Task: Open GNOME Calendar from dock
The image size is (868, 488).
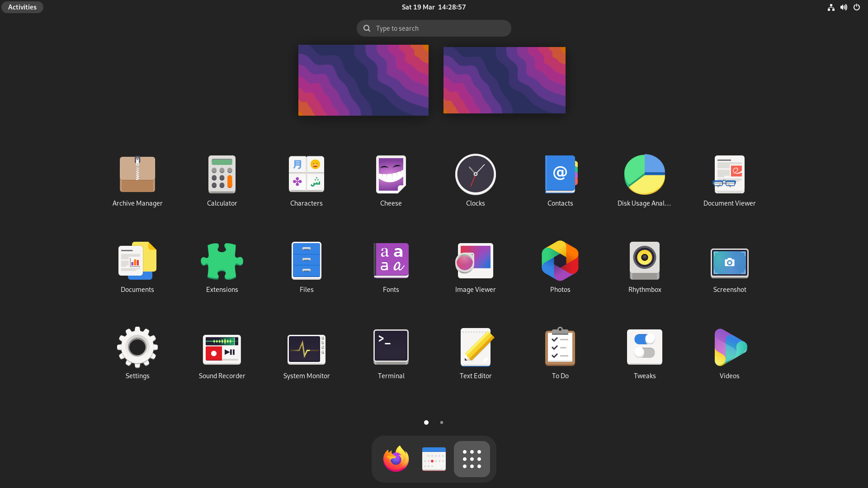Action: (x=434, y=459)
